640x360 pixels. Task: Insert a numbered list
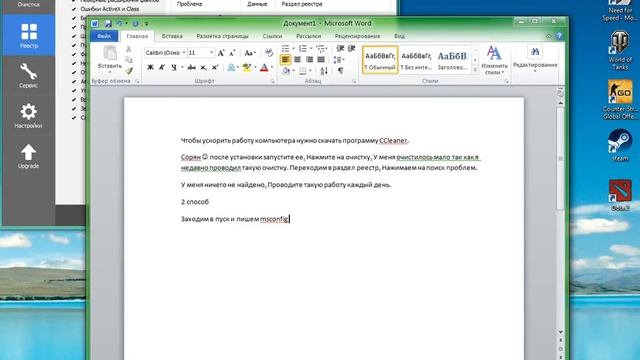click(x=303, y=49)
